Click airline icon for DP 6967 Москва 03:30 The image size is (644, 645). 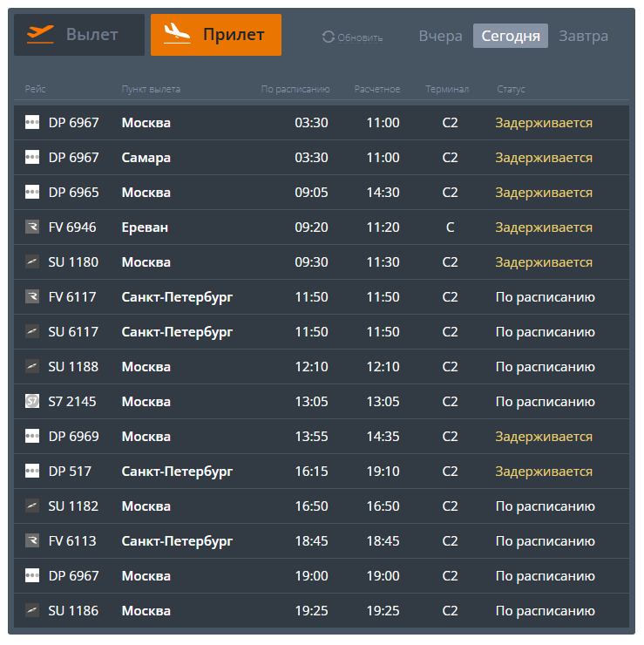pyautogui.click(x=32, y=122)
